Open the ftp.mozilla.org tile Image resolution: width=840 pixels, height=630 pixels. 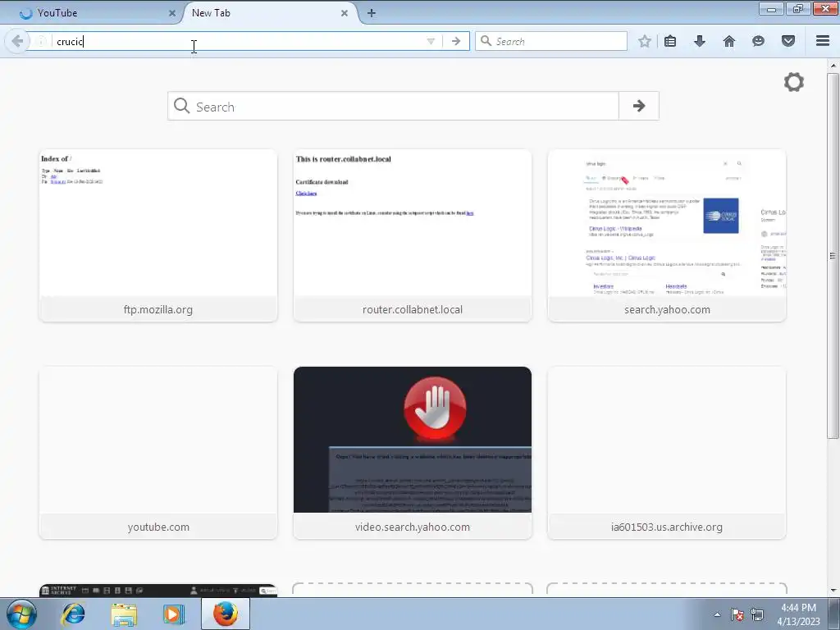pos(158,235)
